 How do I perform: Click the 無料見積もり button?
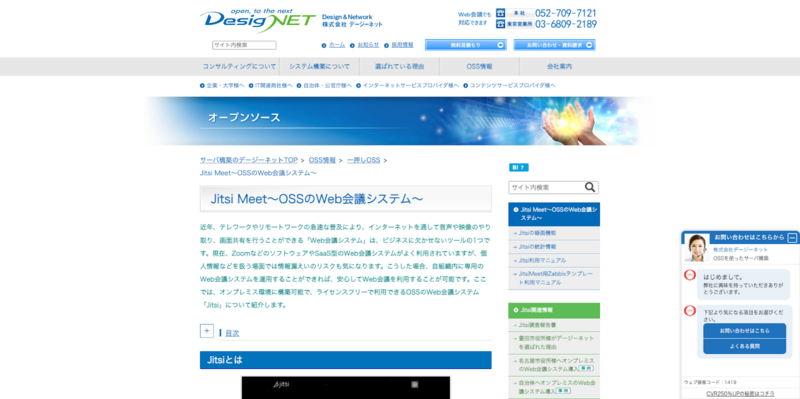point(465,45)
